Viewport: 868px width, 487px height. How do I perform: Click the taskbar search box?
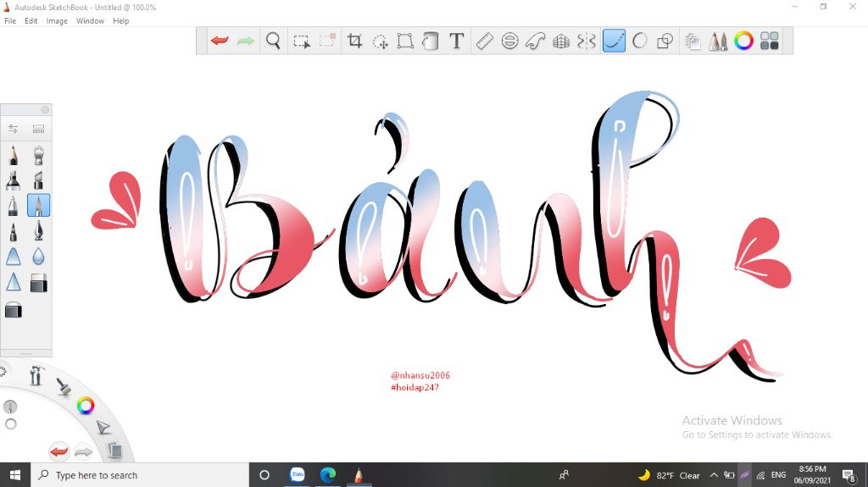click(138, 475)
